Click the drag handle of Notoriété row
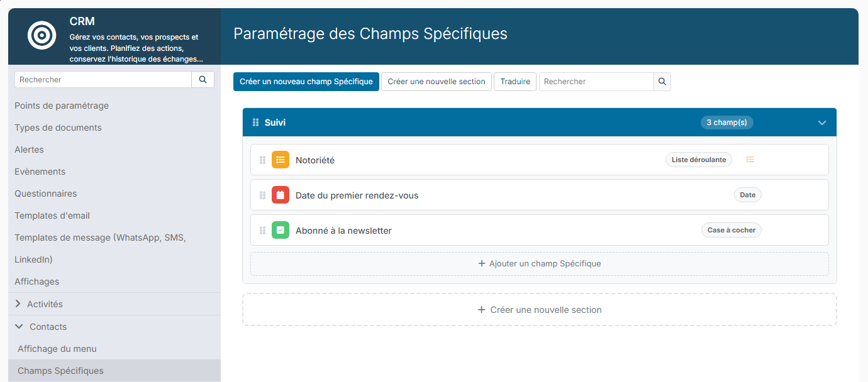 [x=262, y=160]
